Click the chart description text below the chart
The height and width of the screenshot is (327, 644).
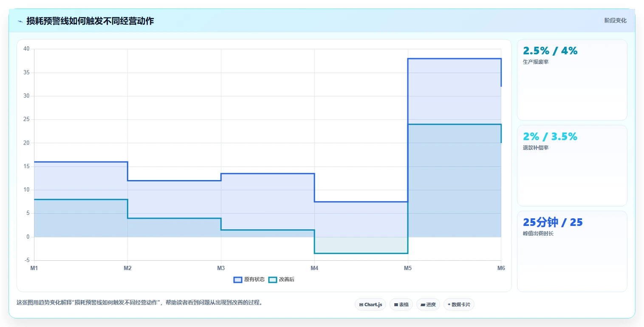pyautogui.click(x=139, y=303)
